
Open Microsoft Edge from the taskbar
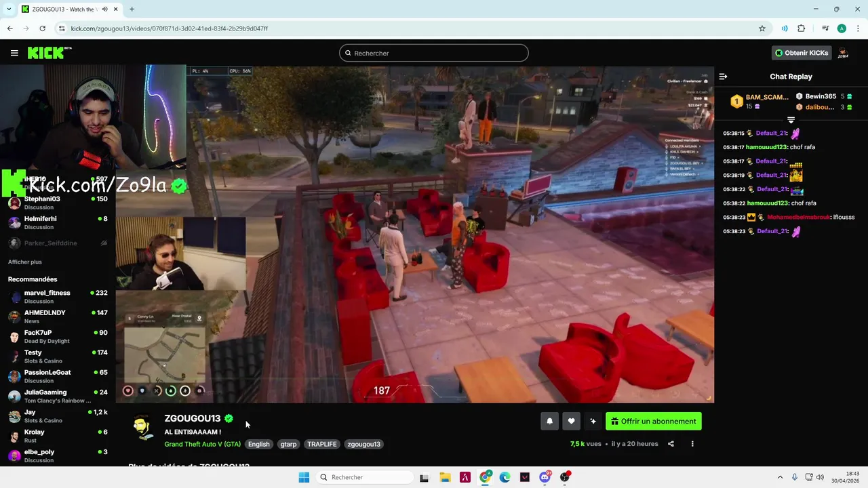(505, 477)
